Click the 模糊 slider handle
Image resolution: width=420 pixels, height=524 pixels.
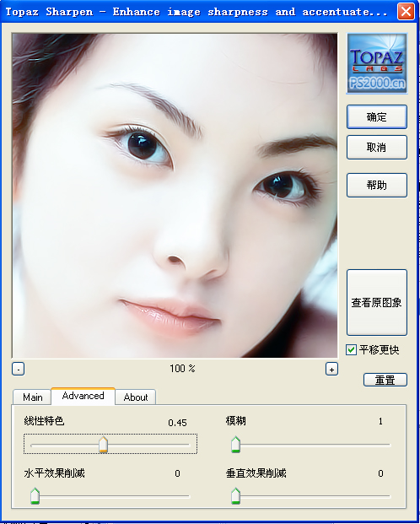[x=235, y=445]
